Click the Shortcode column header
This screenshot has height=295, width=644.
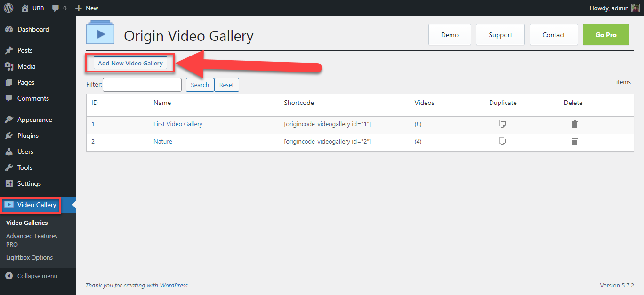pos(299,103)
